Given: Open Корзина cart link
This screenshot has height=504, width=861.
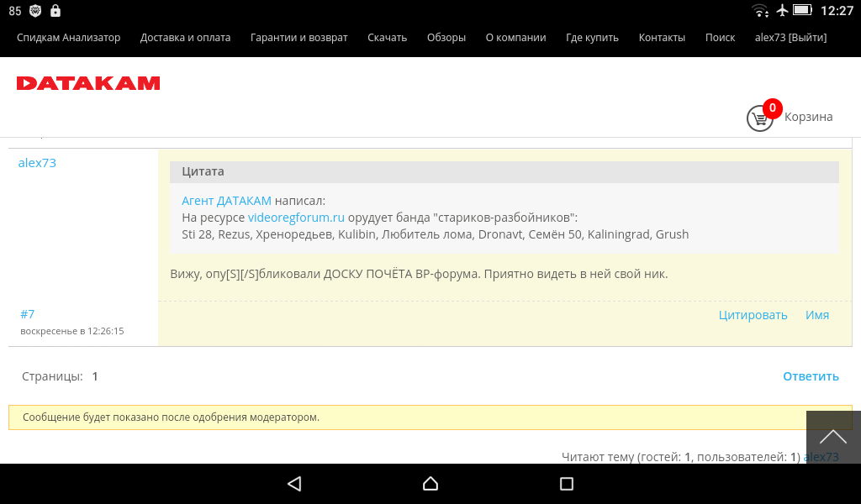Looking at the screenshot, I should [x=808, y=117].
